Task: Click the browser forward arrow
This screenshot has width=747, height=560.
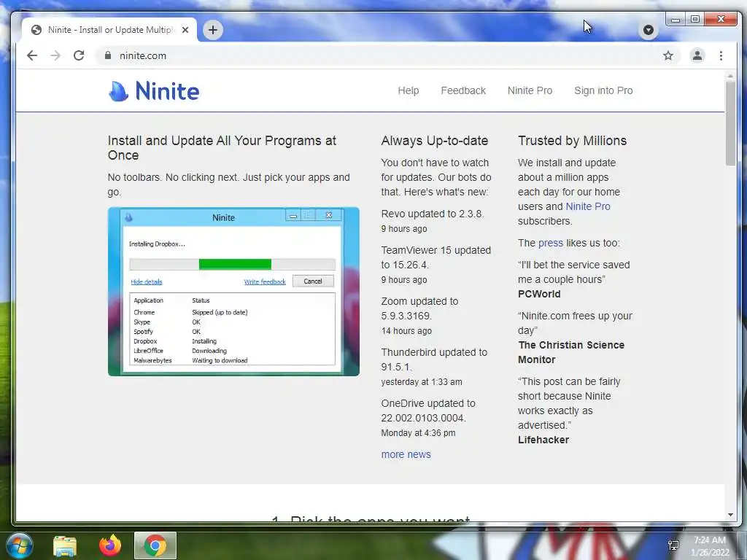Action: point(55,55)
